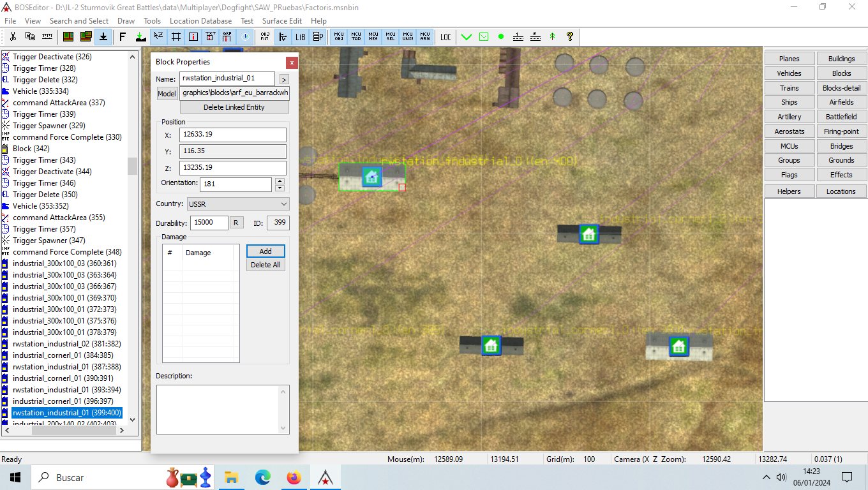Image resolution: width=868 pixels, height=490 pixels.
Task: Open the Location Database menu
Action: (200, 21)
